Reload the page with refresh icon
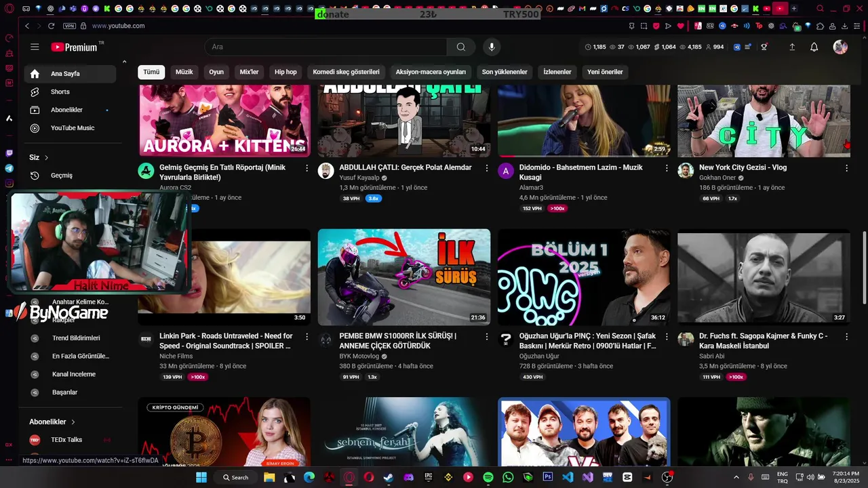Image resolution: width=868 pixels, height=488 pixels. point(51,26)
